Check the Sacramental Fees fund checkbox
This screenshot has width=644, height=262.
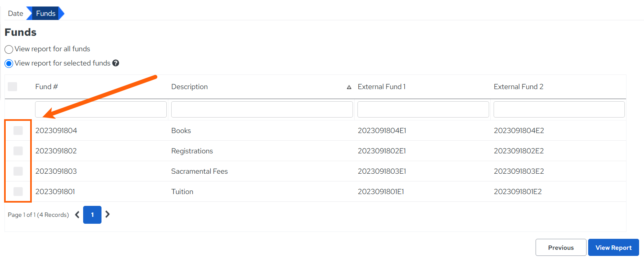coord(18,171)
